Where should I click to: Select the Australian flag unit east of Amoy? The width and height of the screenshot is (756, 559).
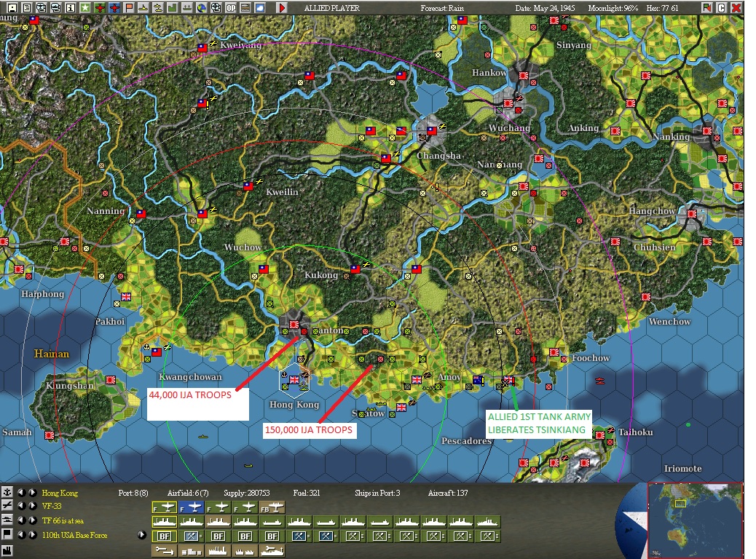coord(479,380)
